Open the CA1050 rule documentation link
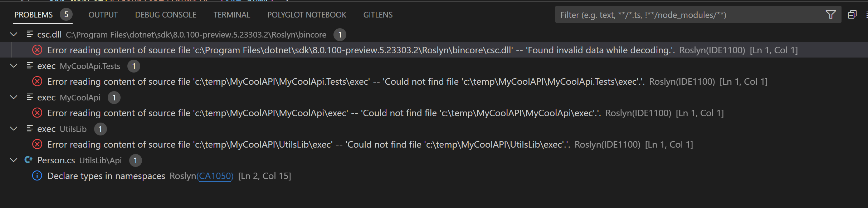 coord(215,176)
